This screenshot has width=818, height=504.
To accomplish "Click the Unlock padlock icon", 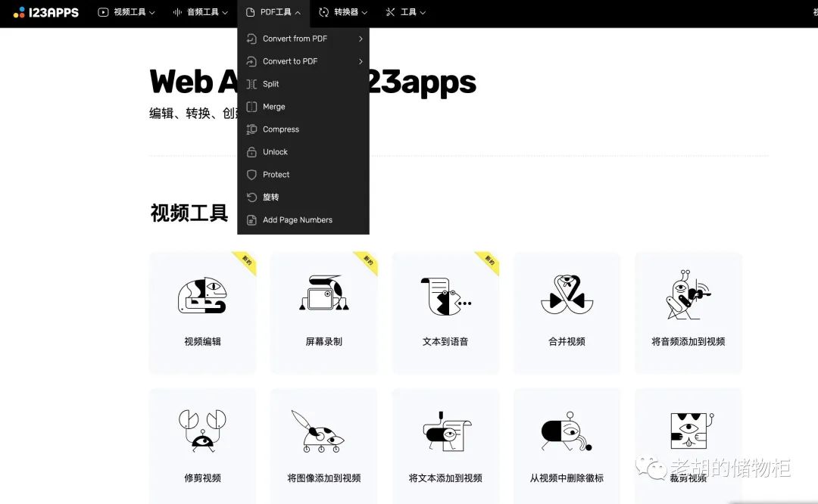I will [251, 152].
